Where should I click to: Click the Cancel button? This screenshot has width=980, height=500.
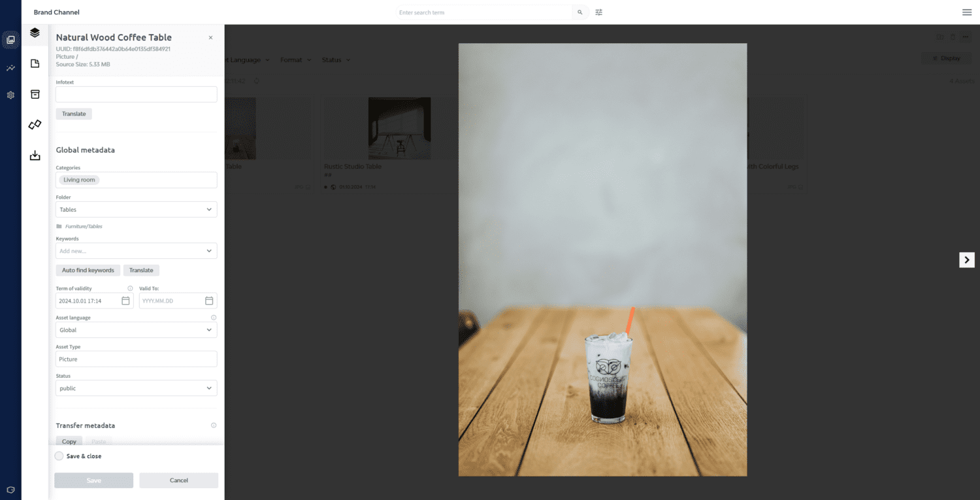tap(178, 480)
